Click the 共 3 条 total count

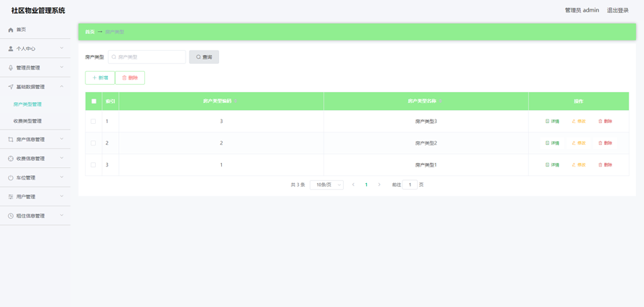[x=298, y=185]
